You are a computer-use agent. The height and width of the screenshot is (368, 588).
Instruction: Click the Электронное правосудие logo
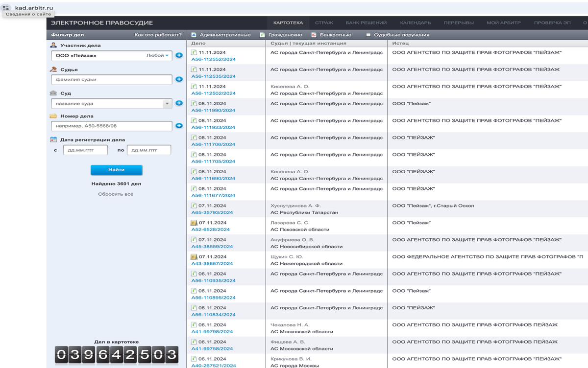coord(102,23)
